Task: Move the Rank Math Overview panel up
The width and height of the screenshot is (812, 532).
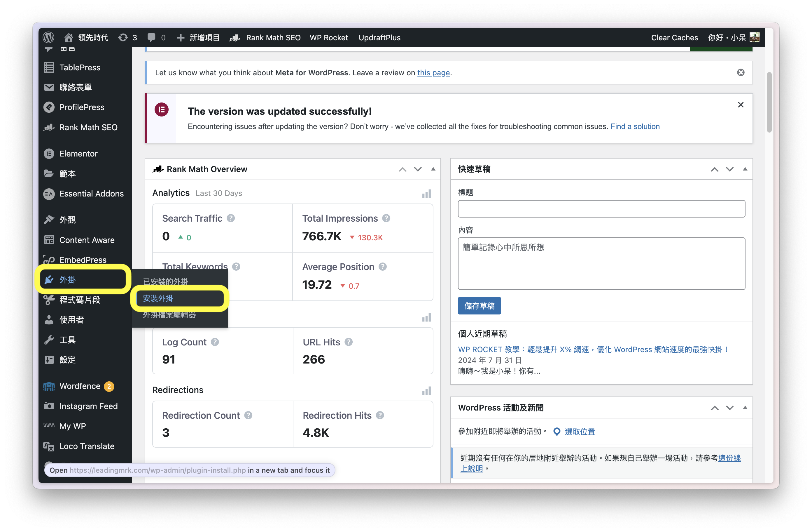Action: (402, 169)
